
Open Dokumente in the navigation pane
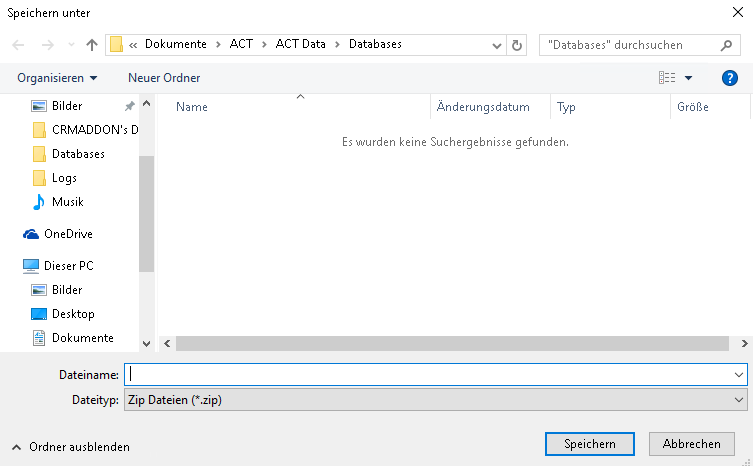tap(73, 338)
